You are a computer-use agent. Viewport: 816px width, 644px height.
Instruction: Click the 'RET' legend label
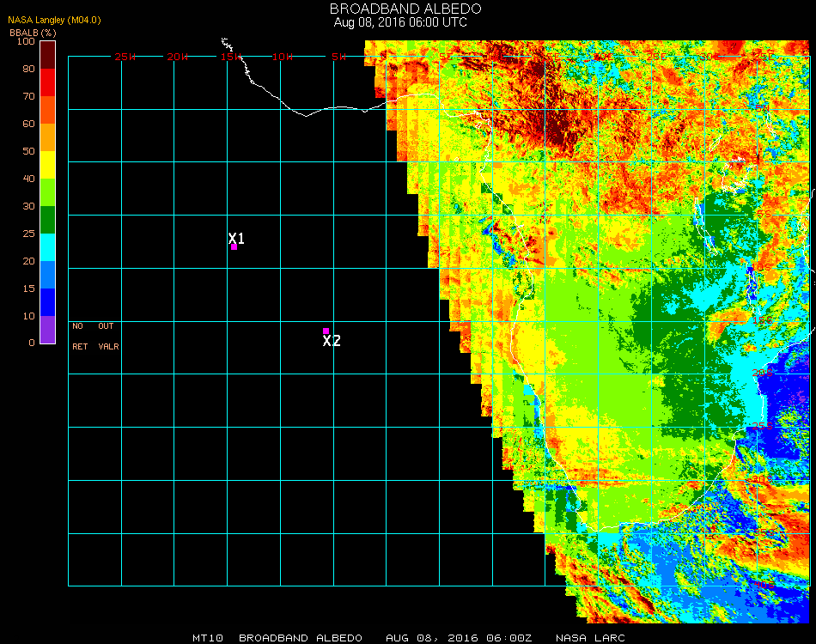tap(80, 346)
